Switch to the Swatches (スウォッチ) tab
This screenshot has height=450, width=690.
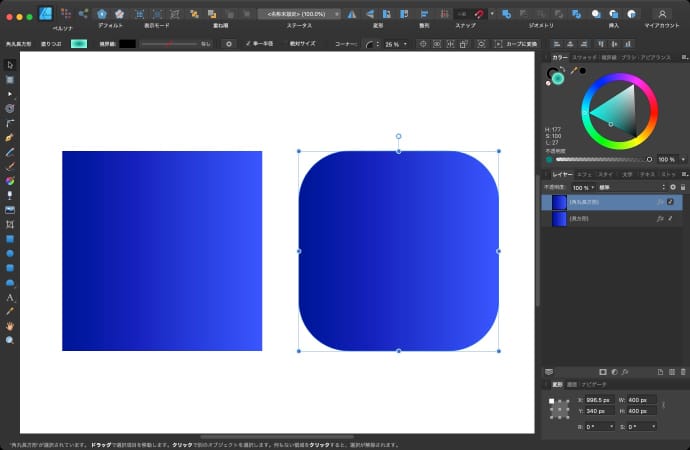(584, 58)
